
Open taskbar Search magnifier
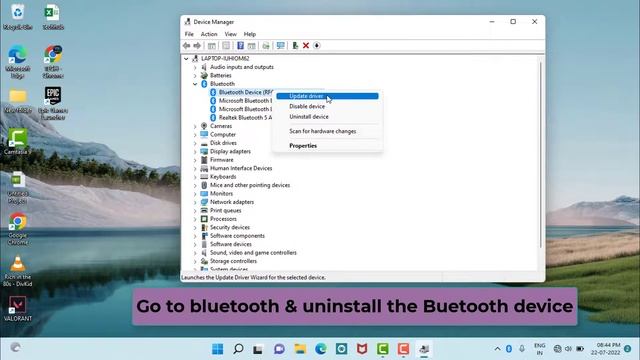pos(238,349)
